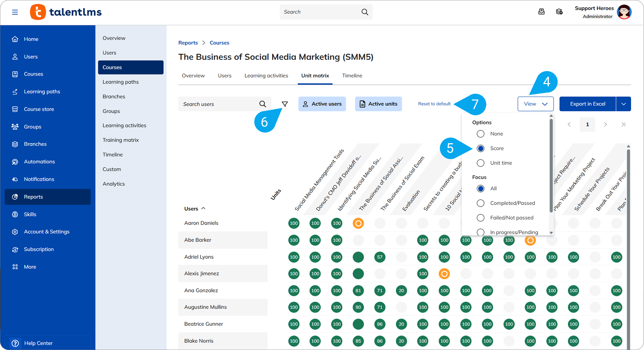This screenshot has height=350, width=644.
Task: Expand Export in Excel arrow menu
Action: 623,104
